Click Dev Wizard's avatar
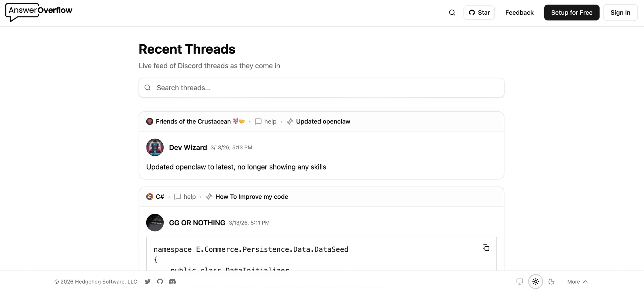Viewport: 644px width, 289px height. (155, 147)
